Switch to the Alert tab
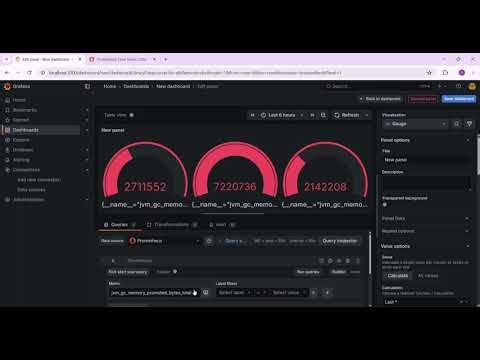This screenshot has height=360, width=480. click(222, 225)
